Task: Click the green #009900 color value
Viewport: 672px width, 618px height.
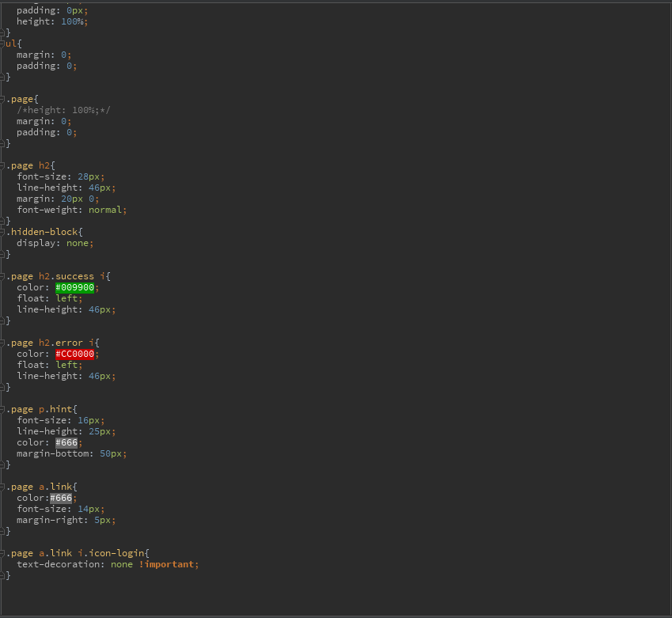Action: click(74, 288)
